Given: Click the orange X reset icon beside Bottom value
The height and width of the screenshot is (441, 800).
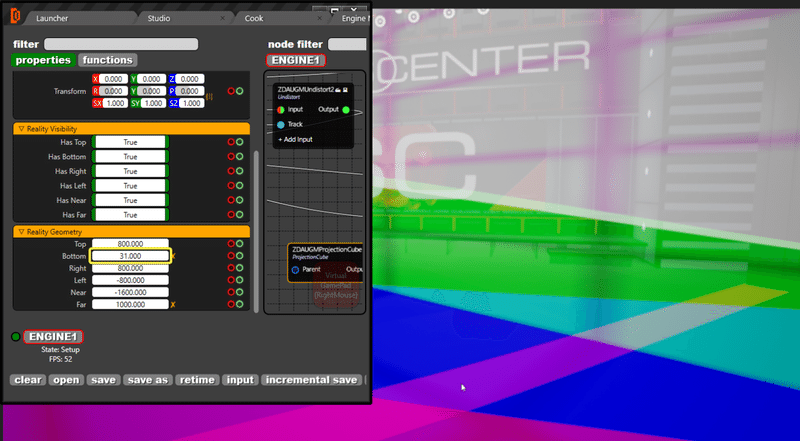Looking at the screenshot, I should pos(173,256).
